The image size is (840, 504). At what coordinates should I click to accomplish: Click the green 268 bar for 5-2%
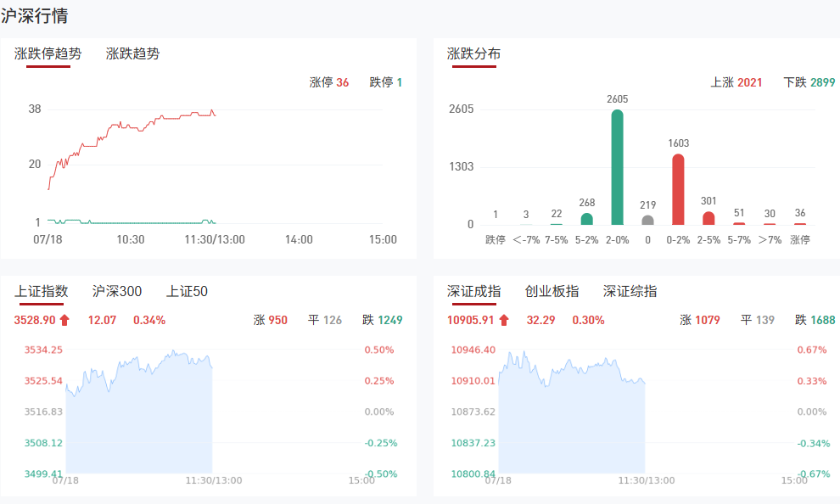tap(586, 219)
